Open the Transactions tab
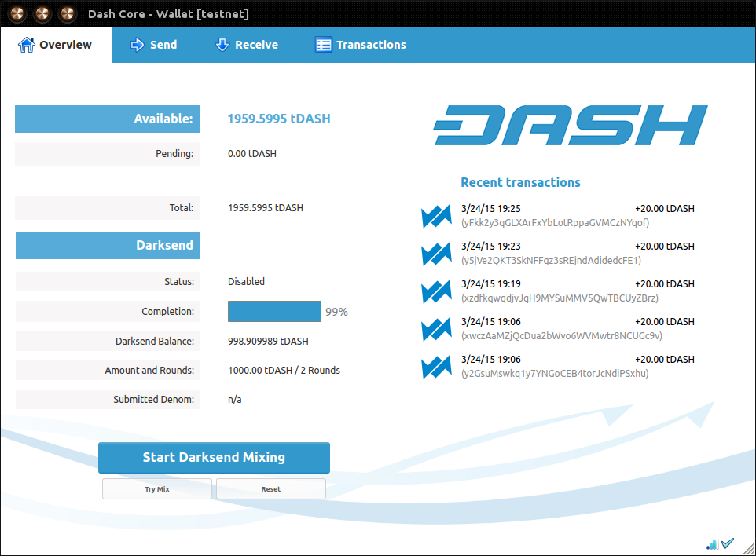The width and height of the screenshot is (756, 556). click(x=361, y=45)
